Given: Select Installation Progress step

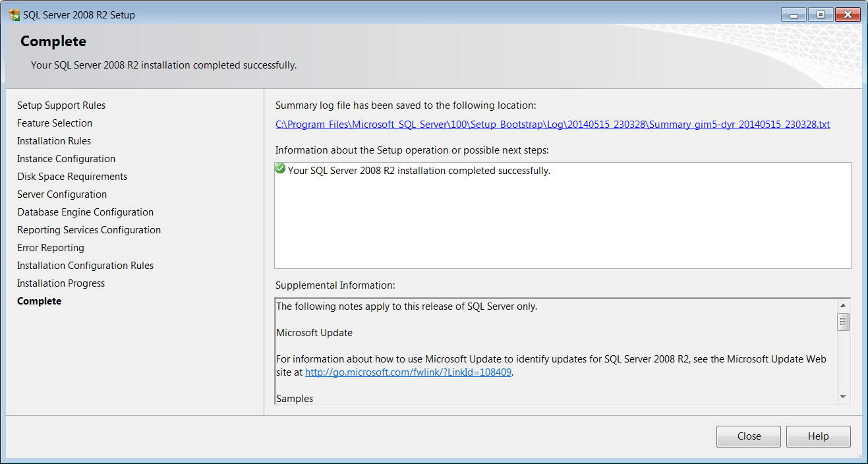Looking at the screenshot, I should (x=61, y=283).
